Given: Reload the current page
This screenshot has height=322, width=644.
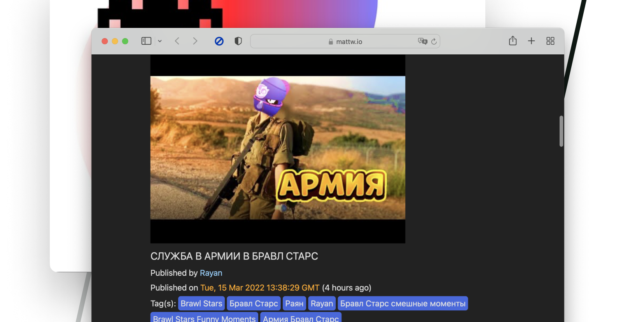Looking at the screenshot, I should [434, 41].
